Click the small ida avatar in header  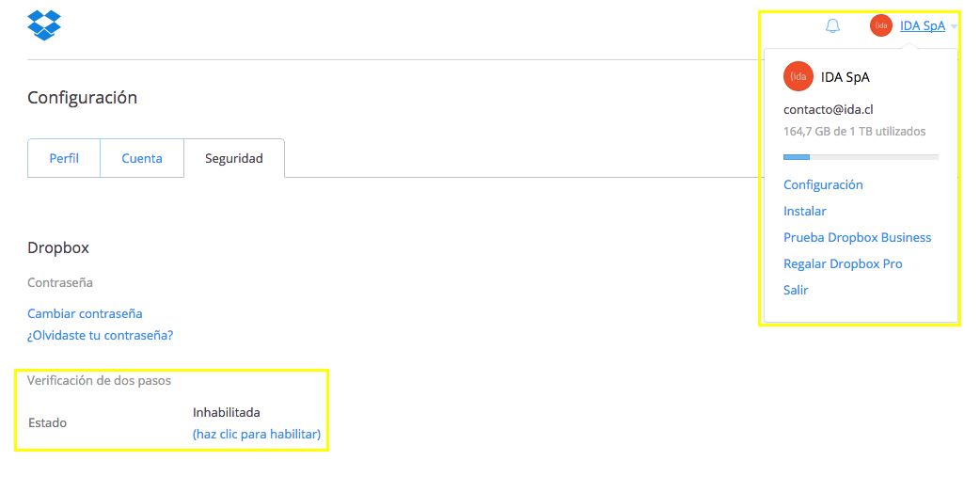[x=880, y=26]
